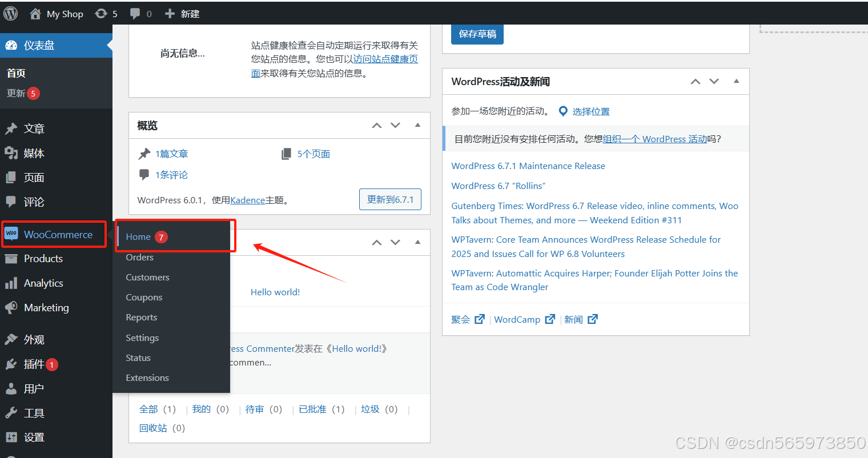Collapse the WordPress活动及新闻 panel
This screenshot has width=868, height=458.
pos(736,81)
